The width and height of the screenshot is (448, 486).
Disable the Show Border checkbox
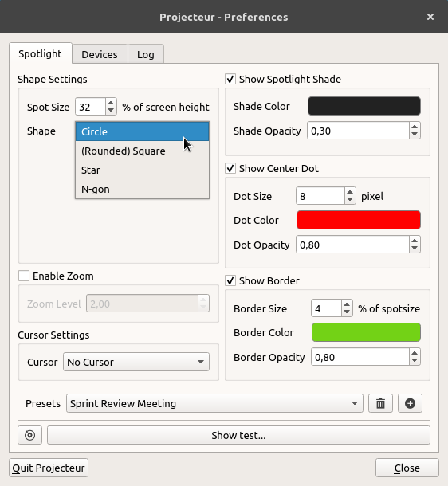point(230,280)
